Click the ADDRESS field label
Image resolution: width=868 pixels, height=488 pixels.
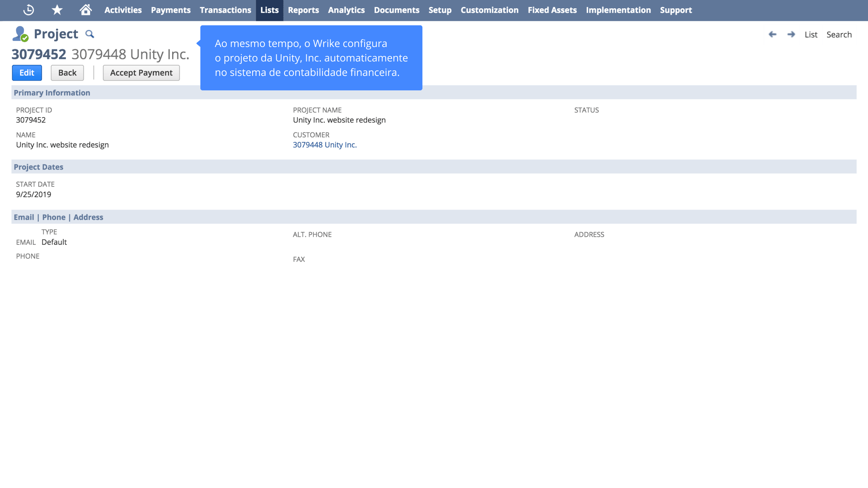click(x=589, y=234)
